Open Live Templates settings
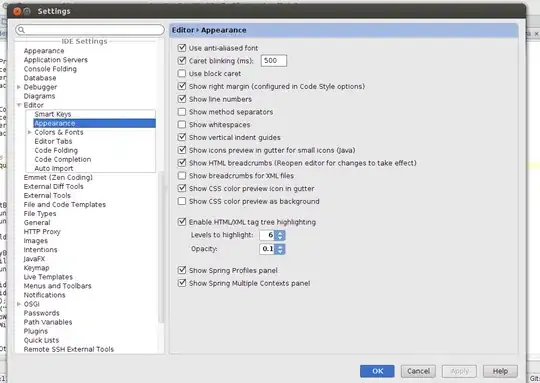This screenshot has height=383, width=540. [x=48, y=277]
